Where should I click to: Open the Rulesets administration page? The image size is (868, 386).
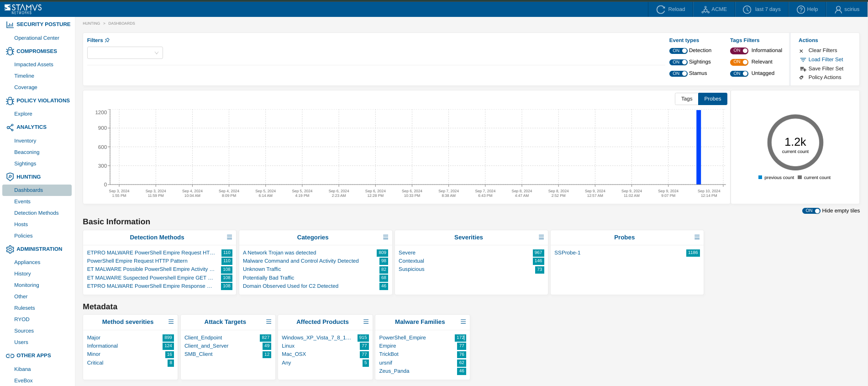[x=25, y=308]
